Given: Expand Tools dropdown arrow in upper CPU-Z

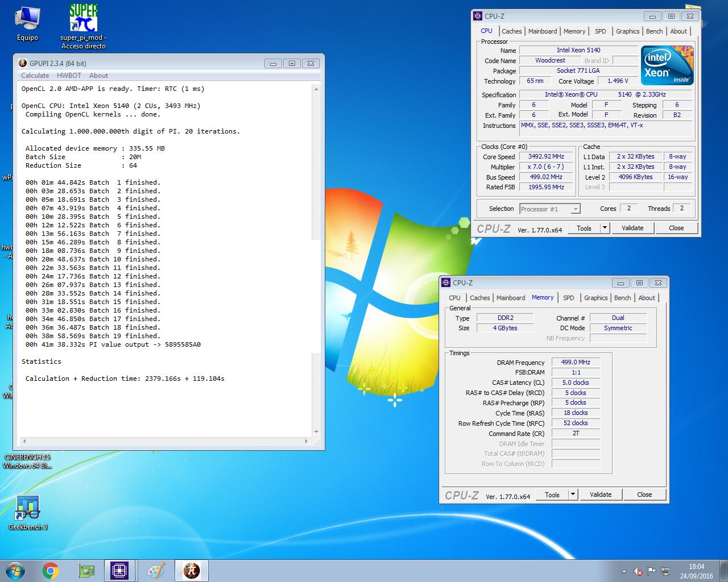Looking at the screenshot, I should click(x=605, y=228).
